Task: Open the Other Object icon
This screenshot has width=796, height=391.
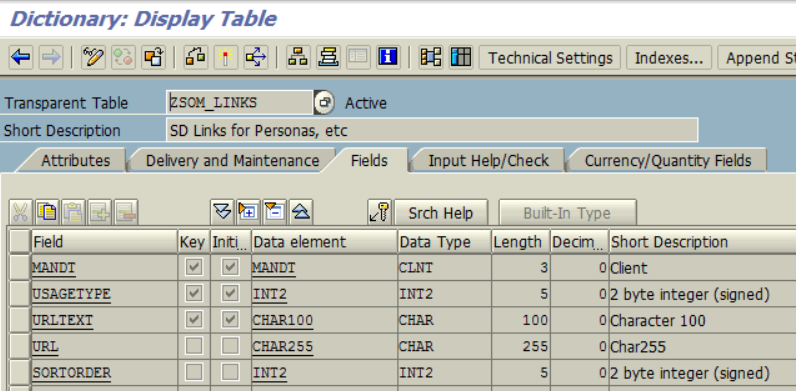Action: [153, 57]
